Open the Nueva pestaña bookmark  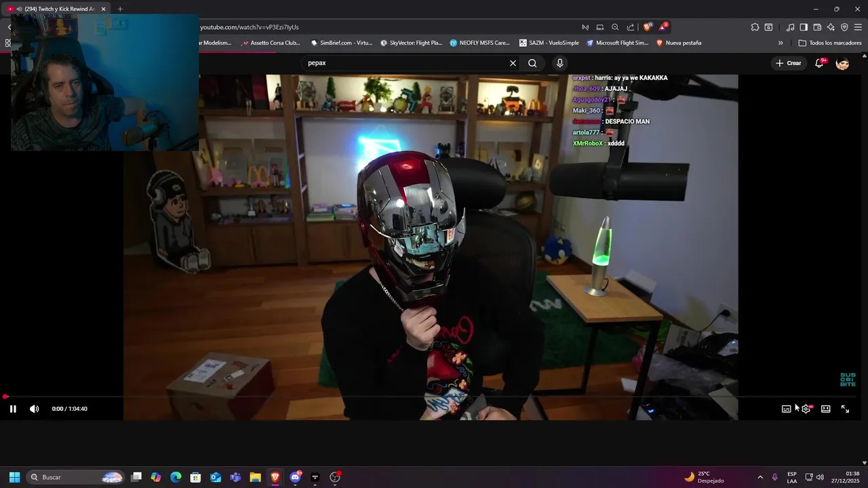[x=679, y=43]
